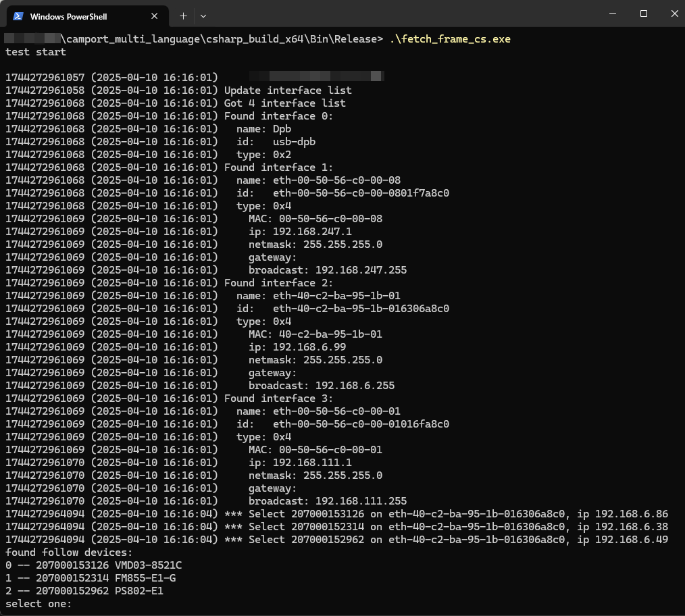Click the 'ip 192.168.6.86' text
Viewport: 685px width, 616px height.
[623, 514]
